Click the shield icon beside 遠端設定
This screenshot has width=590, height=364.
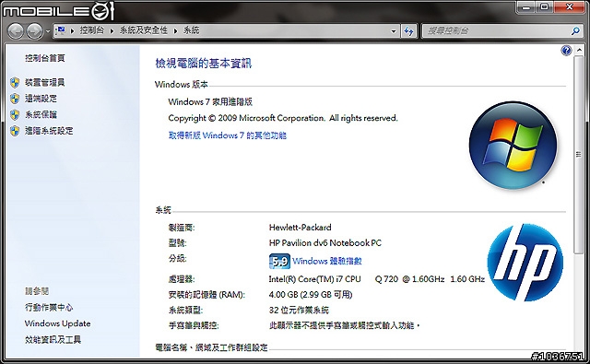click(x=15, y=99)
